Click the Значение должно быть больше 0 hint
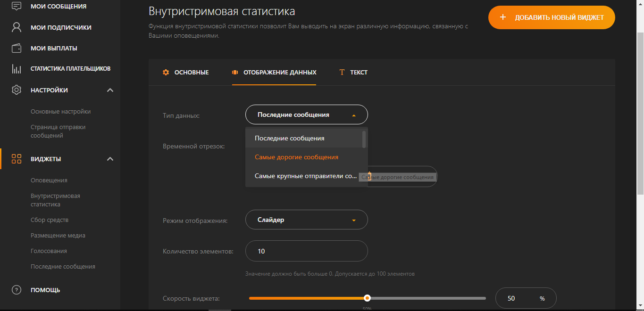Viewport: 644px width, 311px height. (x=330, y=273)
